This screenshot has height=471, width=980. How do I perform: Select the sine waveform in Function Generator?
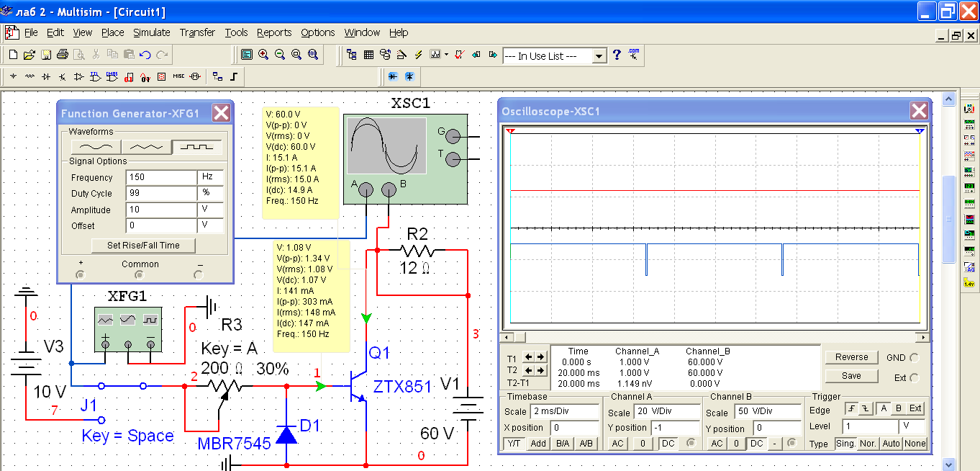[x=95, y=146]
